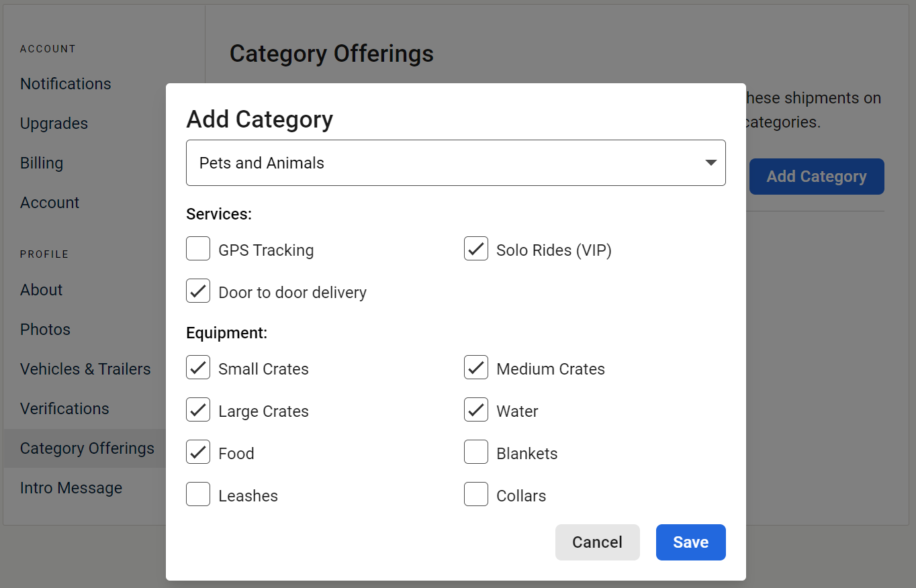
Task: Uncheck Door to door delivery
Action: 198,291
